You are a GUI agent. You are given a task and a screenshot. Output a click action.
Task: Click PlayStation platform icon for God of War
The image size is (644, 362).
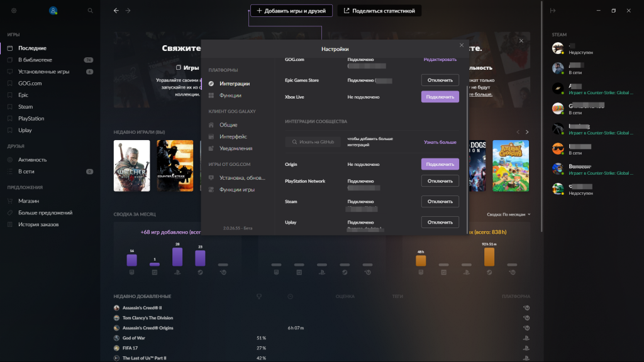click(x=526, y=338)
